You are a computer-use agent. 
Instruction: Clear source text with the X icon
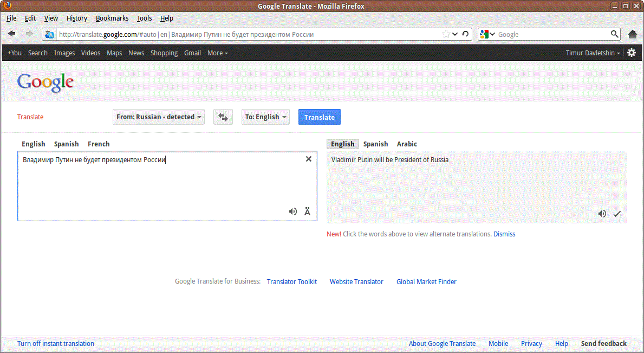pos(309,159)
